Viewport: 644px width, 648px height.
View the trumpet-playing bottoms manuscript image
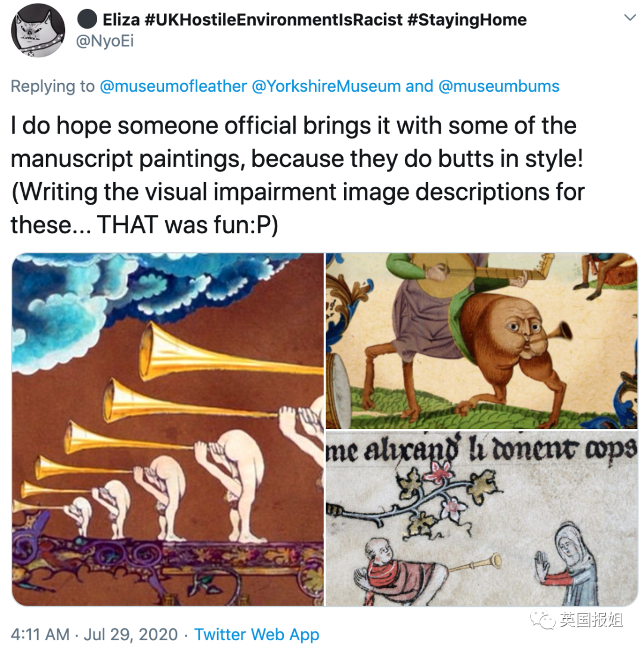[x=168, y=430]
